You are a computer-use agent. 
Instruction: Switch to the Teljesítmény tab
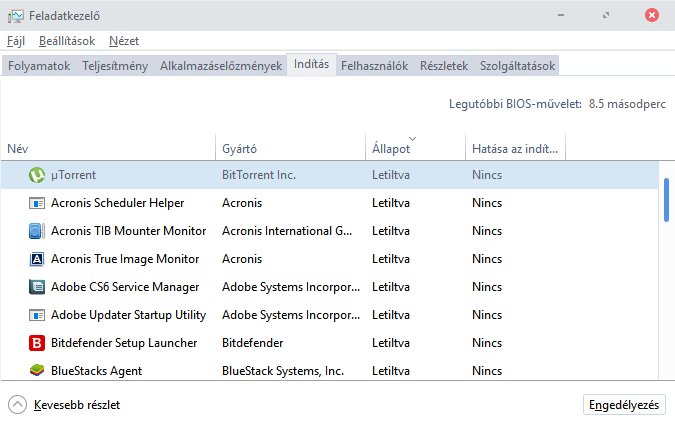pos(115,66)
